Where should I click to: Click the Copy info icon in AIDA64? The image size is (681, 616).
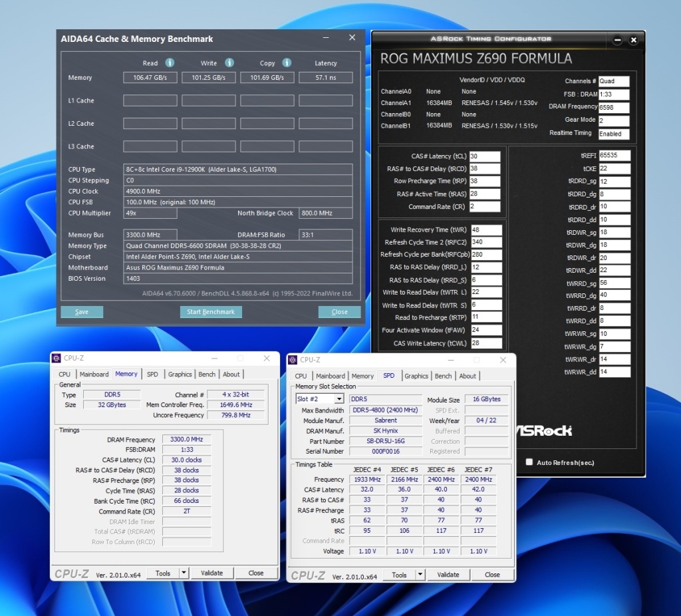click(x=287, y=63)
